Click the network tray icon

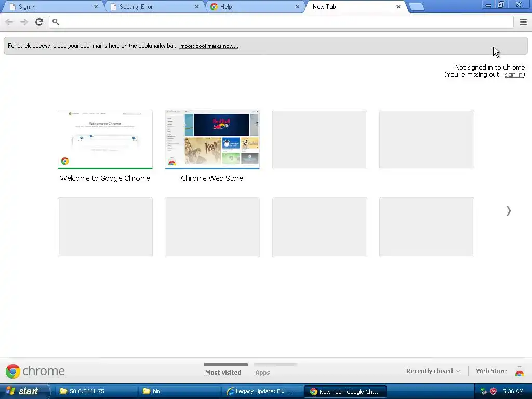click(x=484, y=391)
